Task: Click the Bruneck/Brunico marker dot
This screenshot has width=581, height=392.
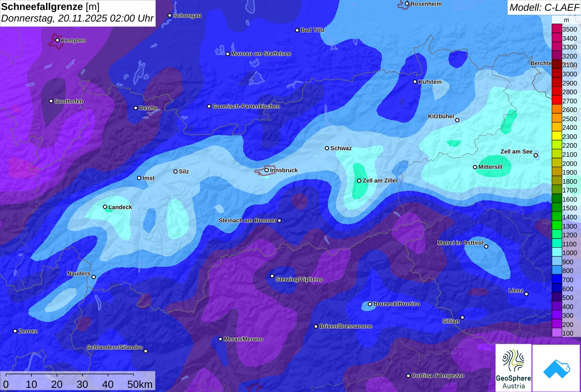Action: (370, 304)
